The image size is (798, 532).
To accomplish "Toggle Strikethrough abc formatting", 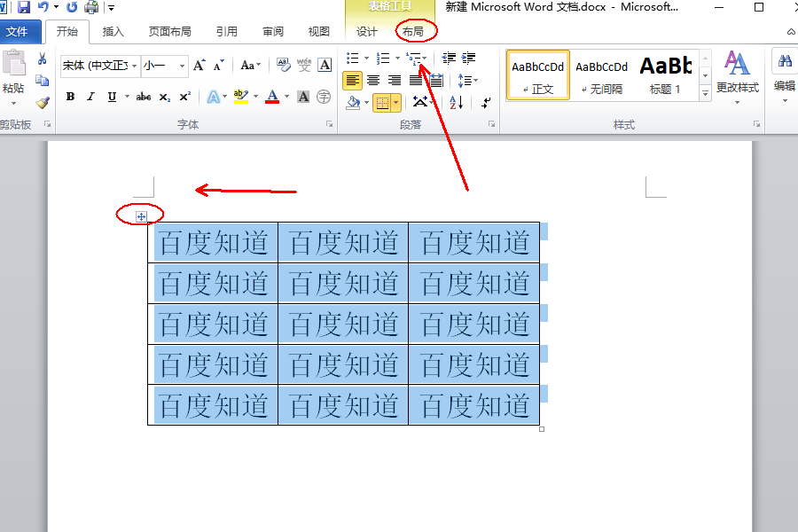I will 144,97.
